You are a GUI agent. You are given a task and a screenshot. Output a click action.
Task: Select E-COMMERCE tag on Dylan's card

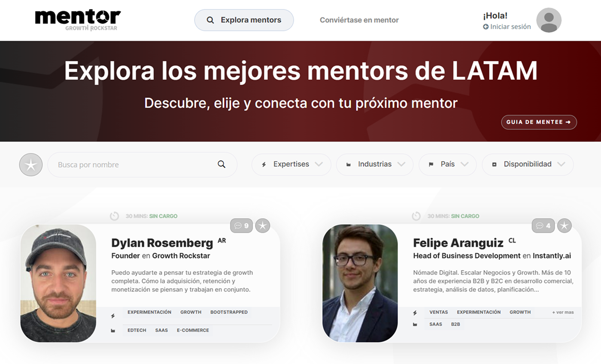193,330
